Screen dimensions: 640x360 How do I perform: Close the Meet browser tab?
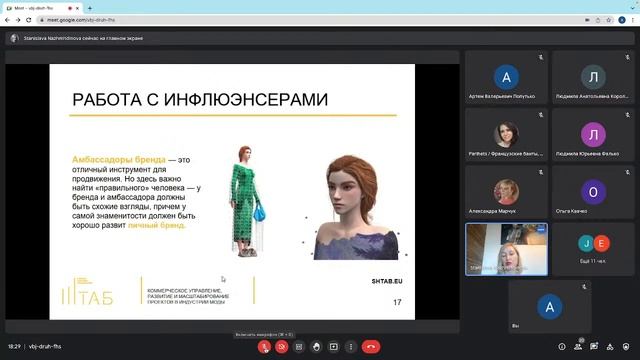(x=77, y=8)
